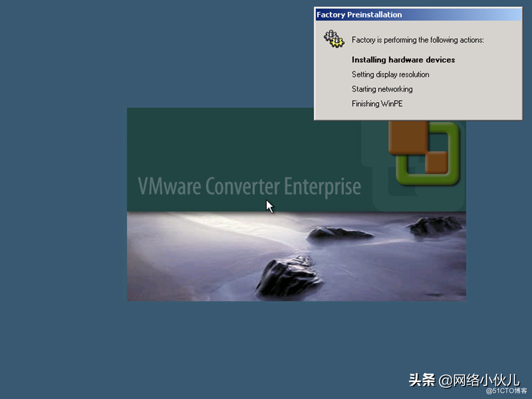532x399 pixels.
Task: Click 'Factory is performing the following actions' text
Action: click(x=418, y=40)
